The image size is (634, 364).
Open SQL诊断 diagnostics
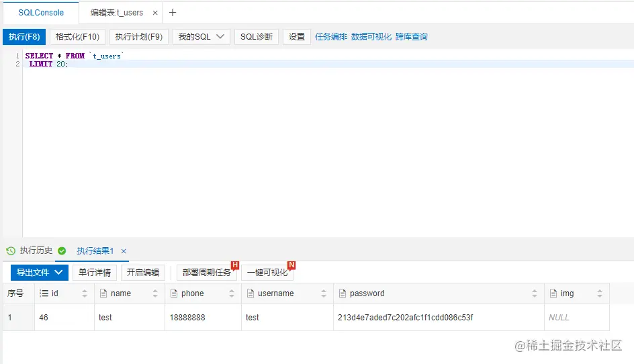(x=257, y=37)
